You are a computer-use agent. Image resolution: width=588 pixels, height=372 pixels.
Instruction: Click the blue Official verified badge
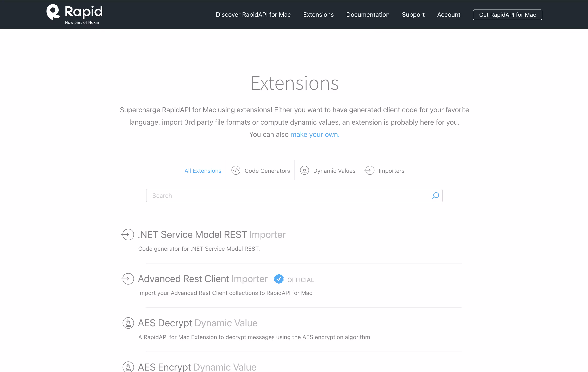[x=279, y=279]
